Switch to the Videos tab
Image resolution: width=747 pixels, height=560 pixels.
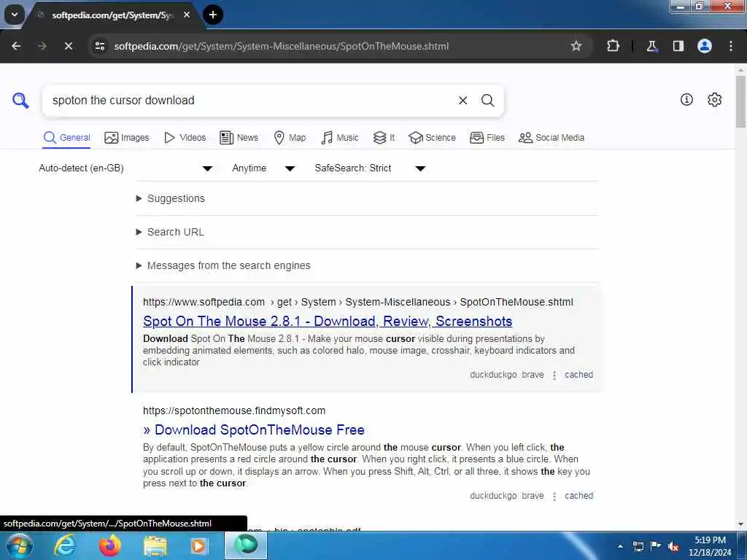pyautogui.click(x=185, y=138)
